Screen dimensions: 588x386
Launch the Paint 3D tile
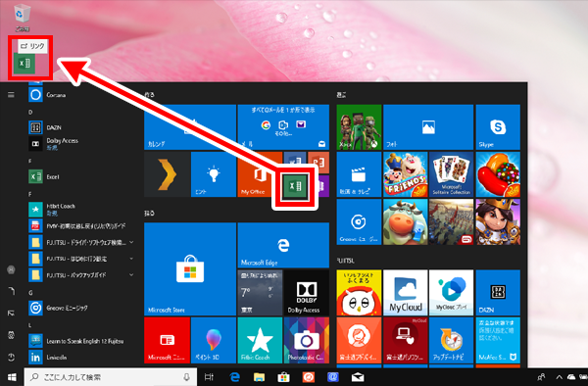coord(214,340)
